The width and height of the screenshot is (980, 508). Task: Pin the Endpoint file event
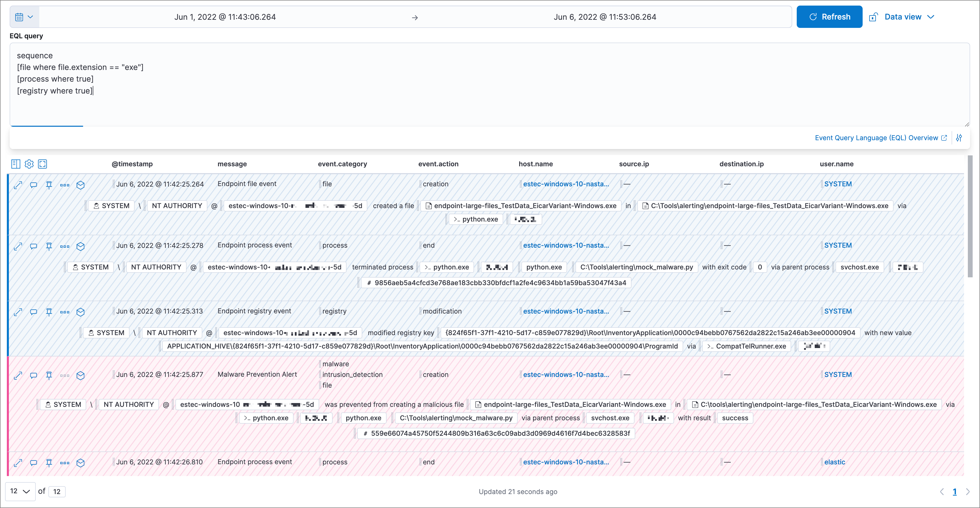pos(49,185)
